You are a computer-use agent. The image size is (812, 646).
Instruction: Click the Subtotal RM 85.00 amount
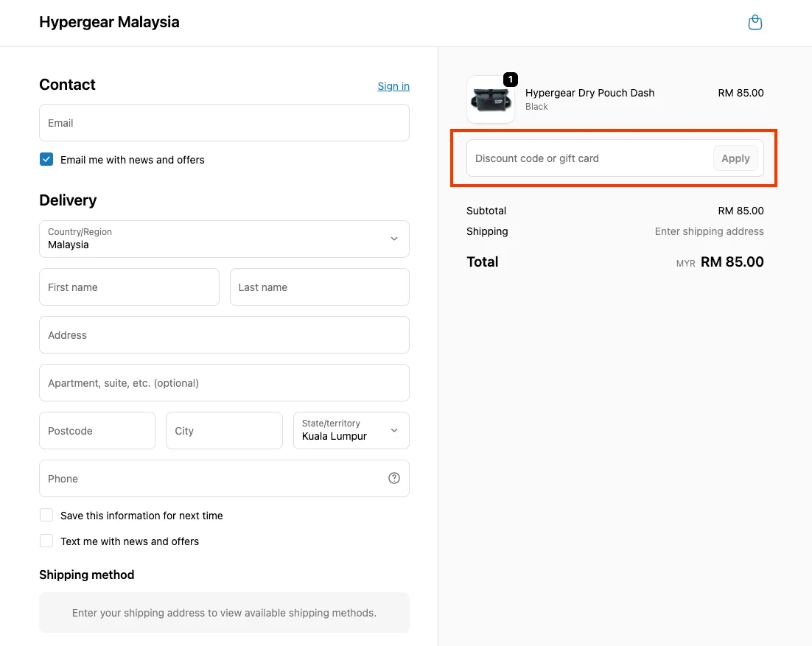coord(741,211)
